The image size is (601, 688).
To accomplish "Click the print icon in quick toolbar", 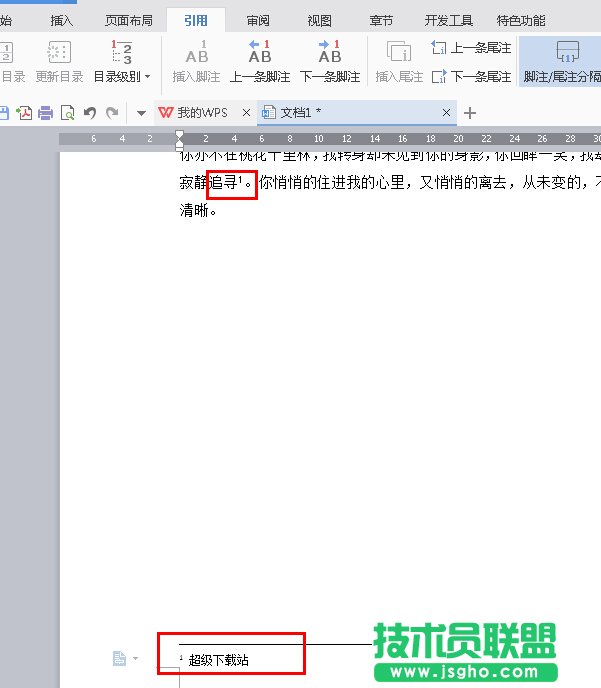I will [45, 113].
